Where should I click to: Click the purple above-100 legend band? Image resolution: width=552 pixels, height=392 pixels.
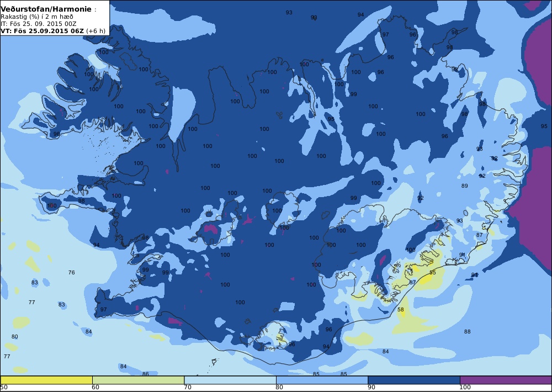(506, 380)
